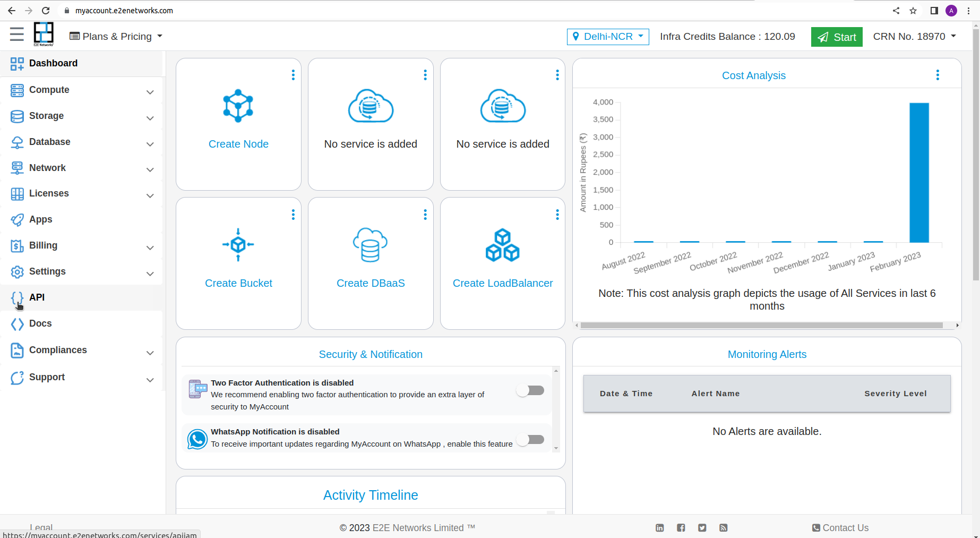
Task: Open the Chrome profile avatar
Action: [951, 11]
